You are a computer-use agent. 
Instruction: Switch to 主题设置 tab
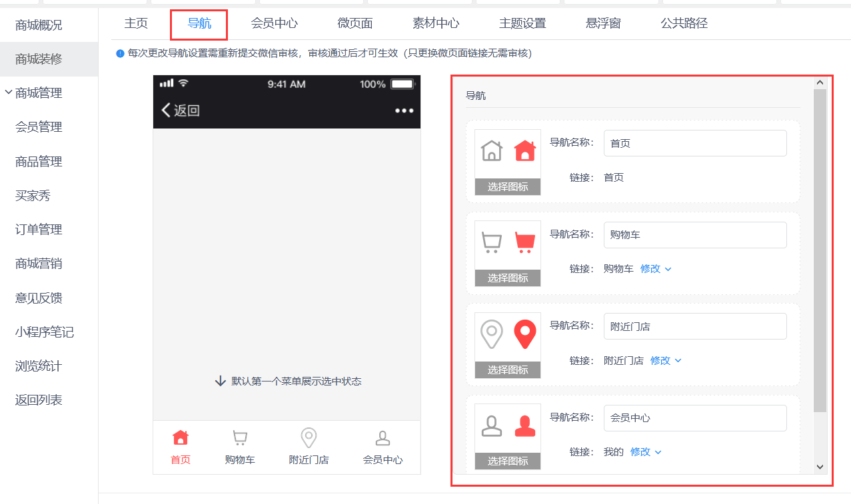click(522, 23)
